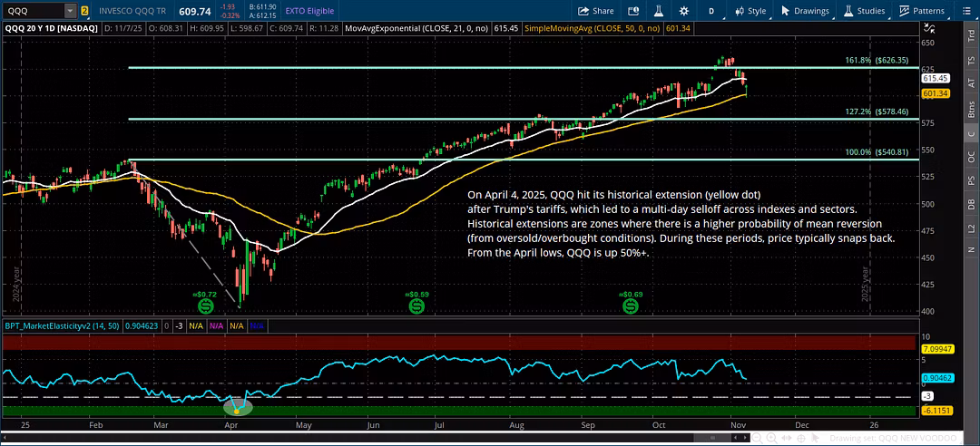Image resolution: width=980 pixels, height=446 pixels.
Task: Click the dividend icon labeled $0.69
Action: [631, 306]
